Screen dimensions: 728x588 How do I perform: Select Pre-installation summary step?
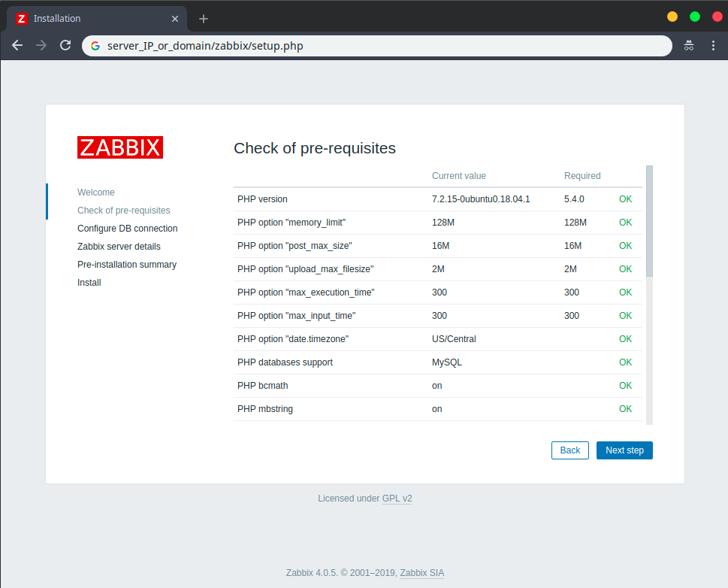coord(127,265)
